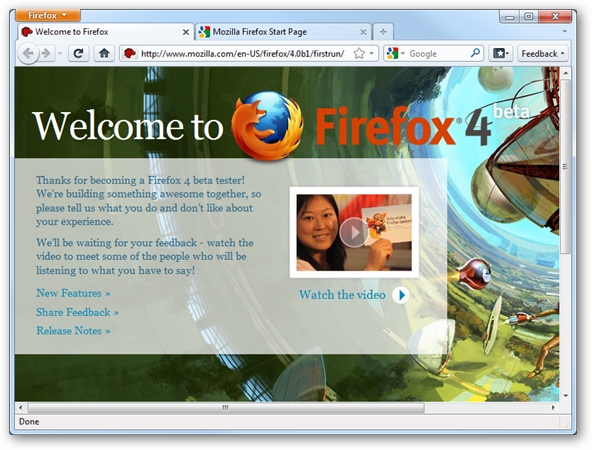Go to the home page
Screen dimensions: 592x450
pyautogui.click(x=104, y=54)
